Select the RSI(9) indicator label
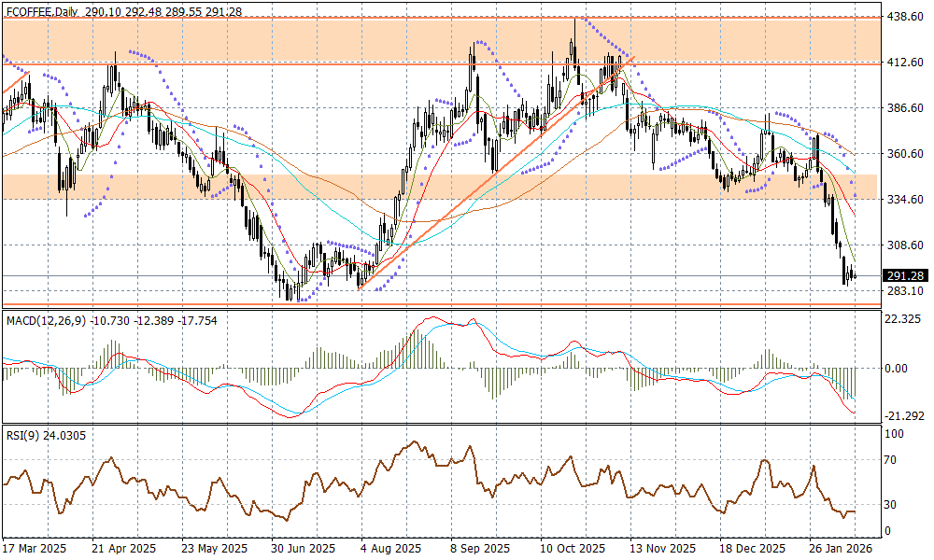 click(22, 434)
